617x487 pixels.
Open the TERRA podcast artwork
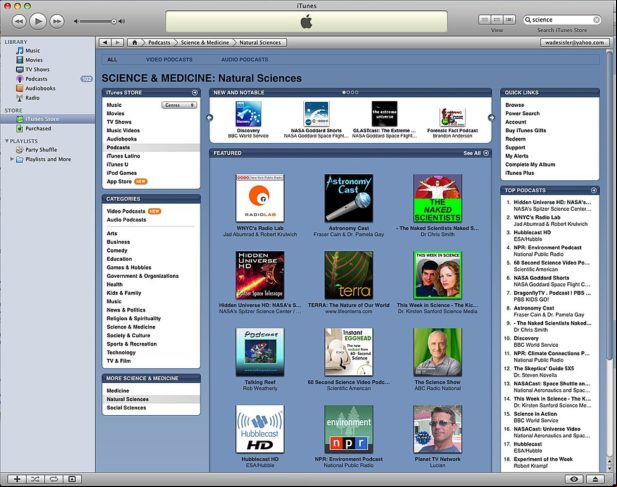[349, 275]
